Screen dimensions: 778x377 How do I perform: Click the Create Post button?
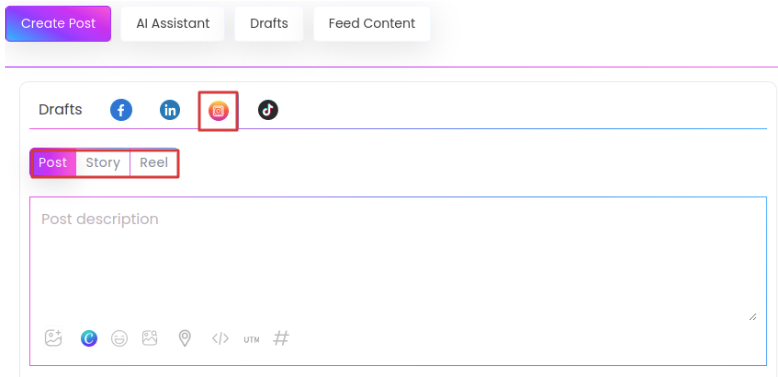(58, 24)
